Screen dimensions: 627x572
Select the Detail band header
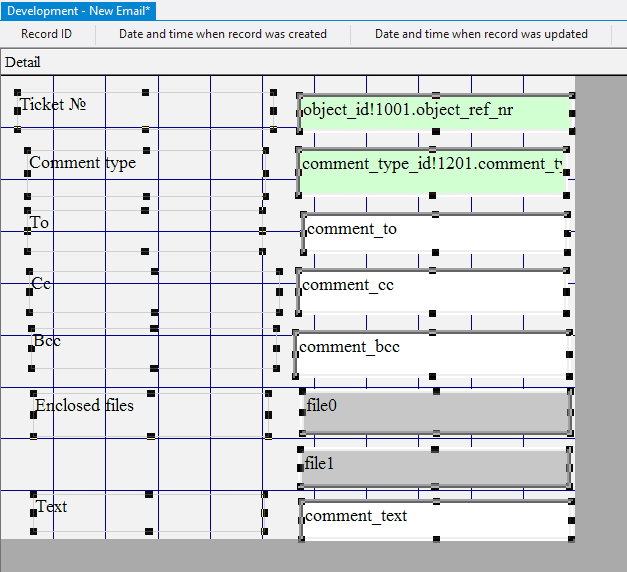click(23, 62)
